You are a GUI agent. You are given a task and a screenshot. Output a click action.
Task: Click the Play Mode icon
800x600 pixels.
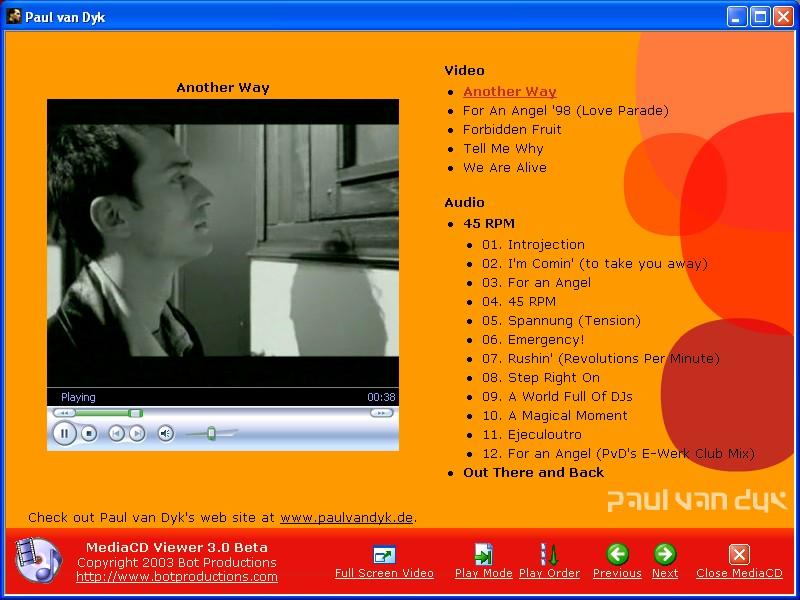(483, 555)
